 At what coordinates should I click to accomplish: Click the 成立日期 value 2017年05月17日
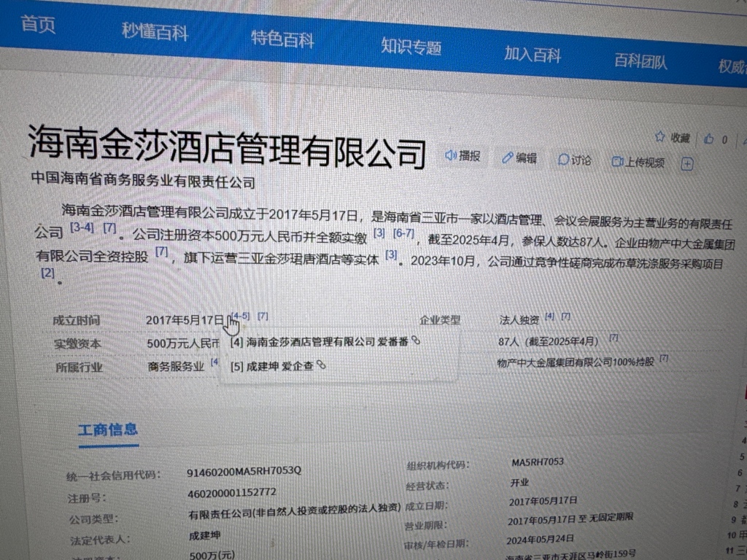click(x=543, y=502)
